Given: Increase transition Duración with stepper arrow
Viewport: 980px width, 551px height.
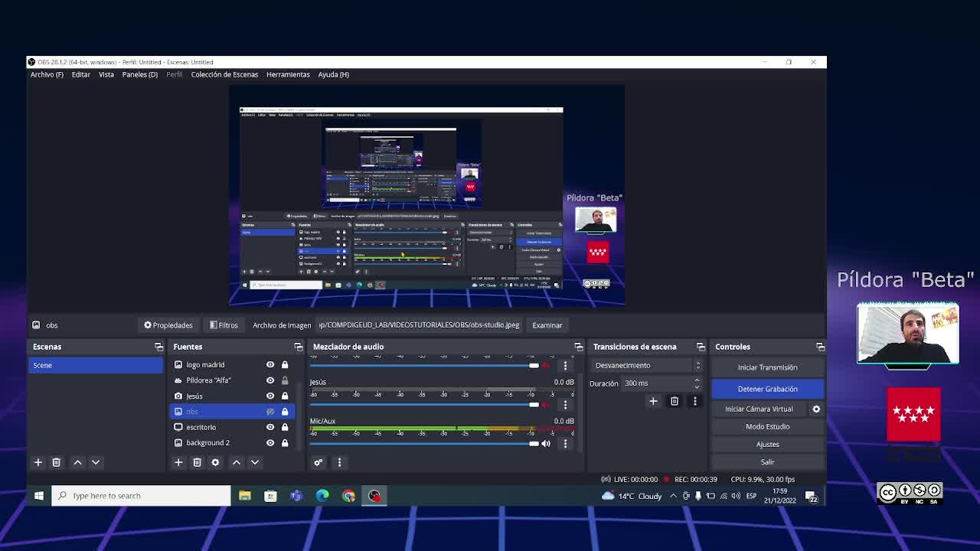Looking at the screenshot, I should pyautogui.click(x=697, y=380).
